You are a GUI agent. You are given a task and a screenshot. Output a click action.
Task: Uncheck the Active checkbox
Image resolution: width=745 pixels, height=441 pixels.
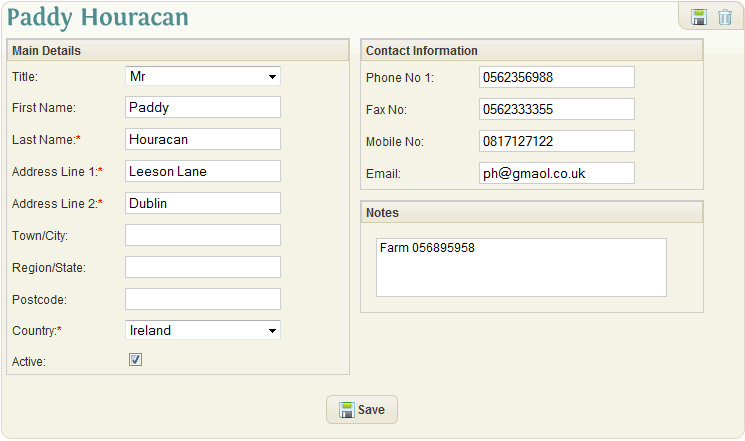[x=135, y=360]
